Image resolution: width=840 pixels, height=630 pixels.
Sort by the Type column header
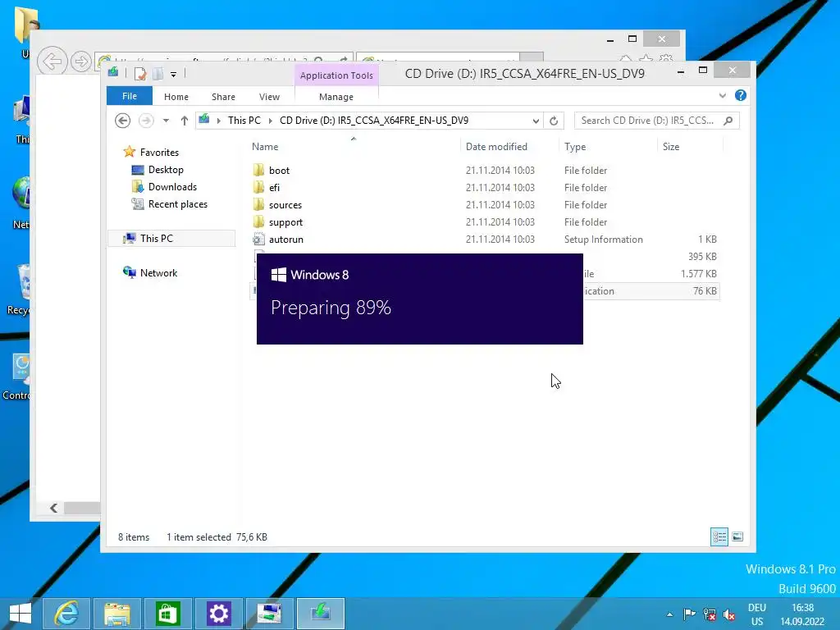click(x=575, y=147)
